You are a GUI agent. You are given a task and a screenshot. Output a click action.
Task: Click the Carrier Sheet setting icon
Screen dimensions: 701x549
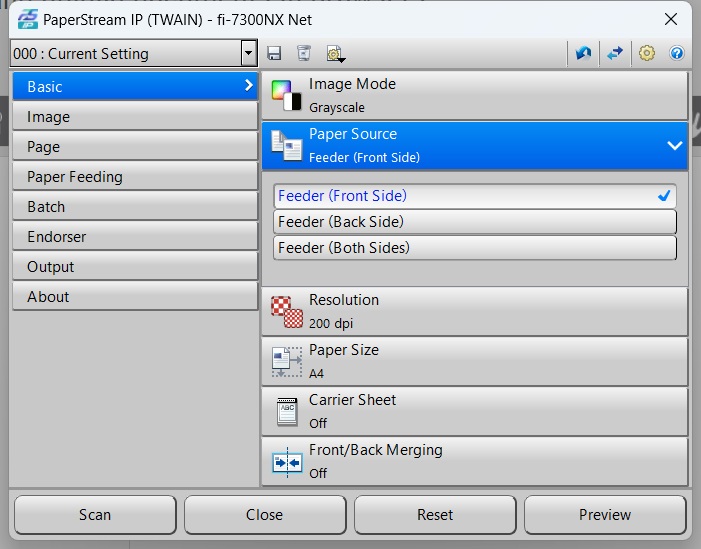pyautogui.click(x=287, y=411)
